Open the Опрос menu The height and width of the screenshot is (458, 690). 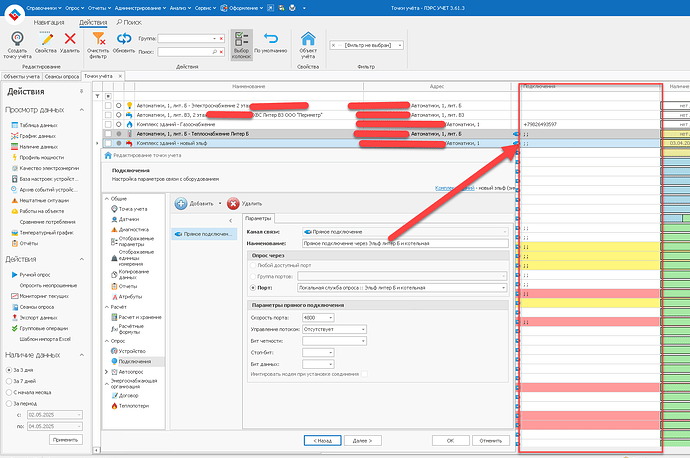point(74,8)
